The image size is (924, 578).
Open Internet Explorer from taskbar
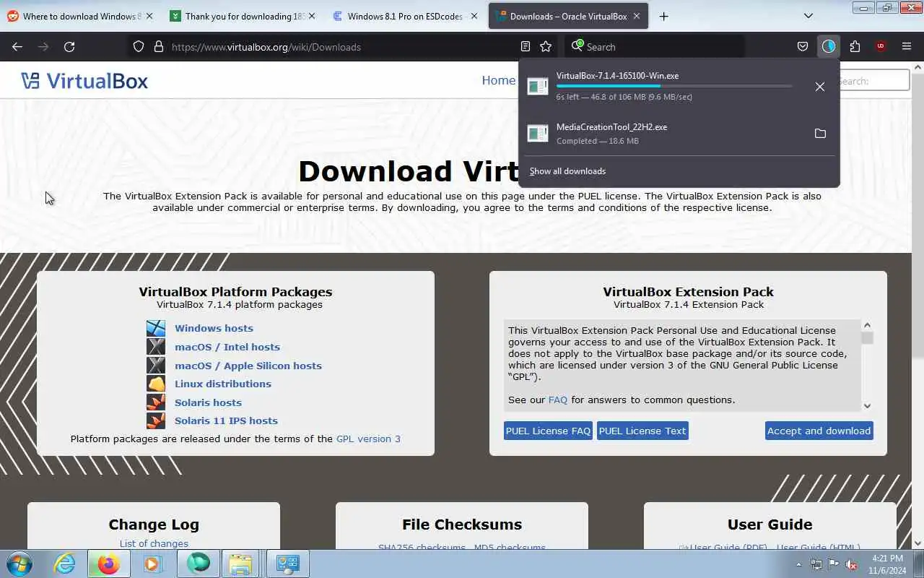click(x=65, y=564)
